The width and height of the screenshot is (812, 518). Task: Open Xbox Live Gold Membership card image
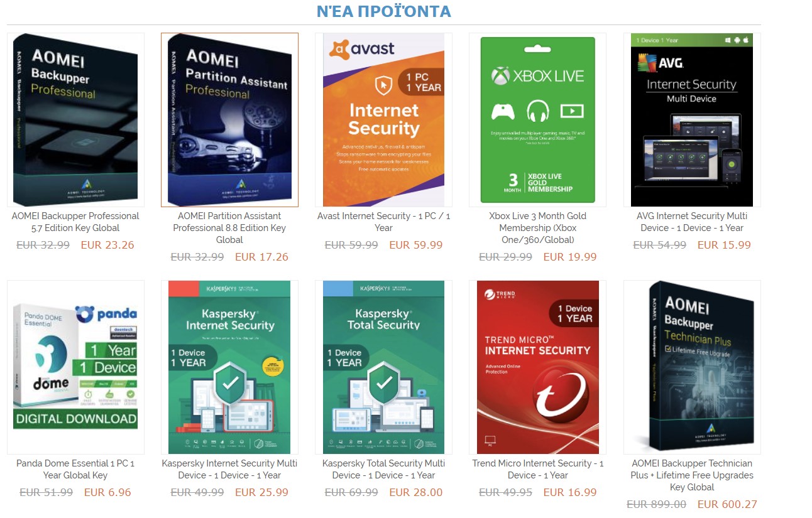(537, 120)
